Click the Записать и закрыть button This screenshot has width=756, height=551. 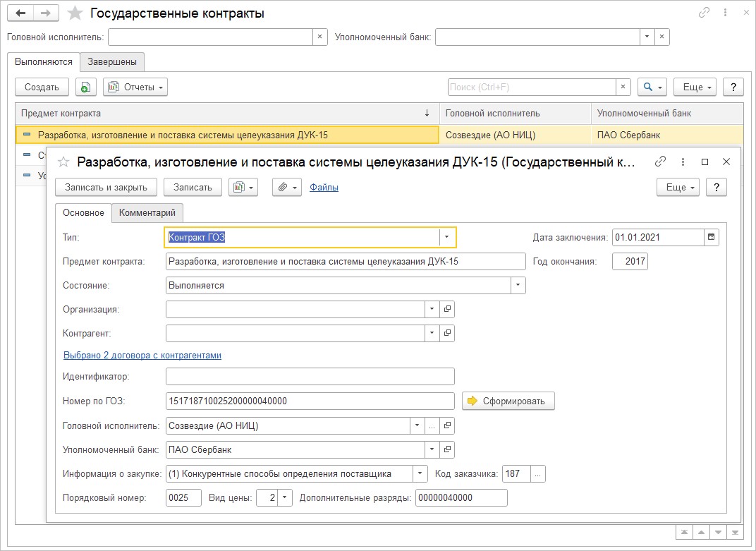point(106,187)
